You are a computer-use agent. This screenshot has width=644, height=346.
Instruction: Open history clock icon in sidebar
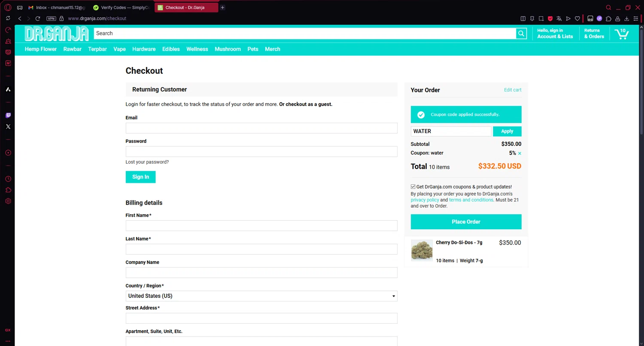tap(8, 179)
